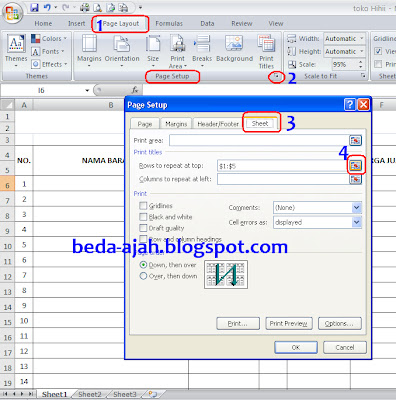
Task: Open theme Effects menu
Action: (49, 64)
